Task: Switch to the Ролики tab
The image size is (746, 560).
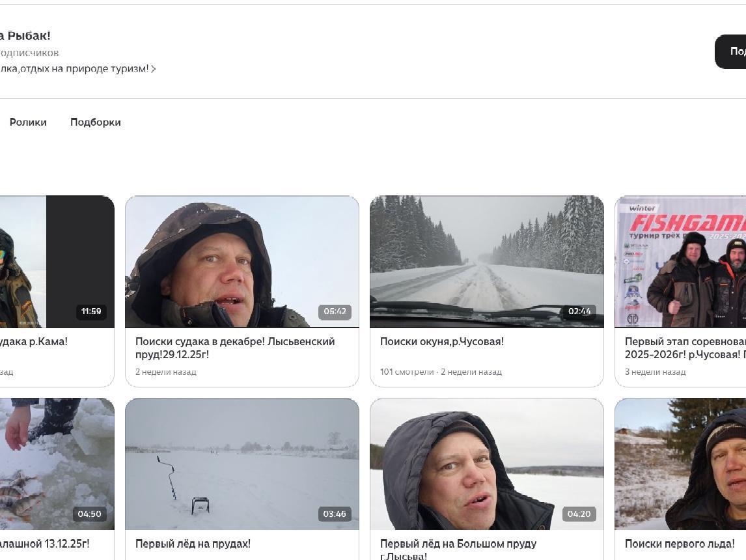Action: click(x=28, y=122)
